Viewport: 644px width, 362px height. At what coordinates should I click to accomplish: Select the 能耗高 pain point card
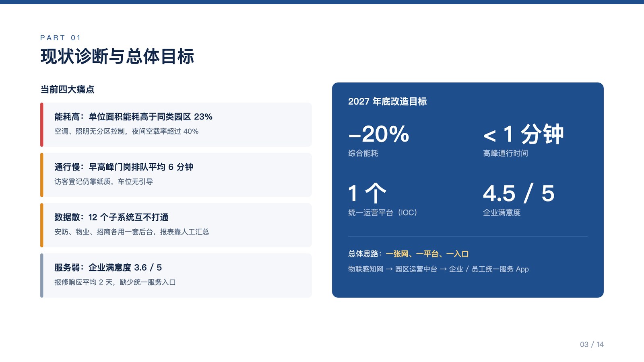tap(176, 125)
